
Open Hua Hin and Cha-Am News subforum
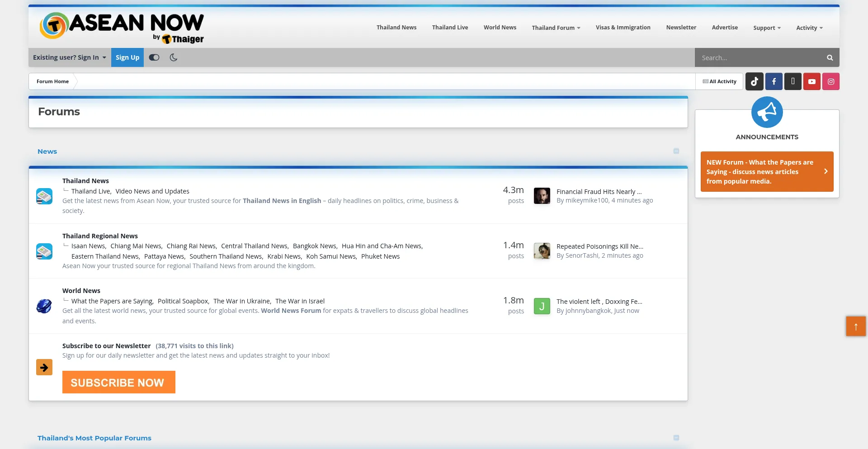(382, 246)
